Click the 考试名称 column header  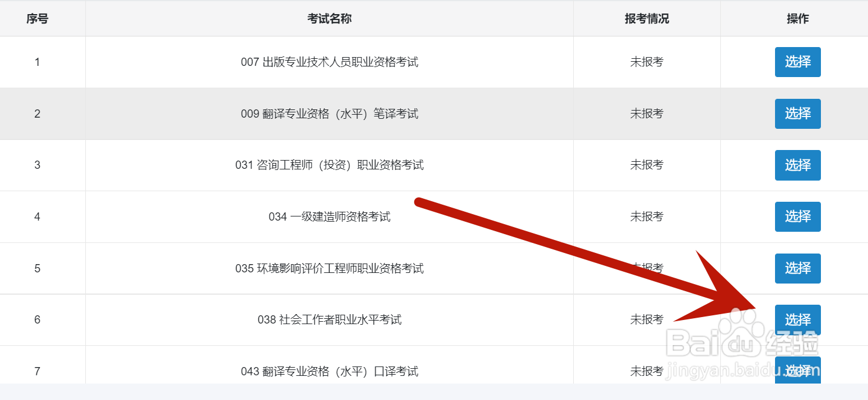tap(329, 19)
